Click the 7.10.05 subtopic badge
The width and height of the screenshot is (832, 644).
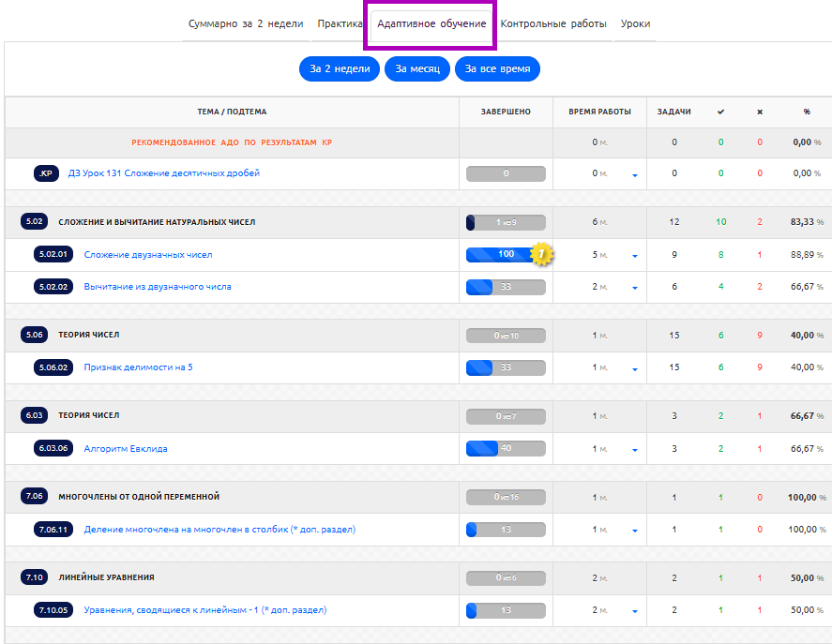tap(53, 610)
